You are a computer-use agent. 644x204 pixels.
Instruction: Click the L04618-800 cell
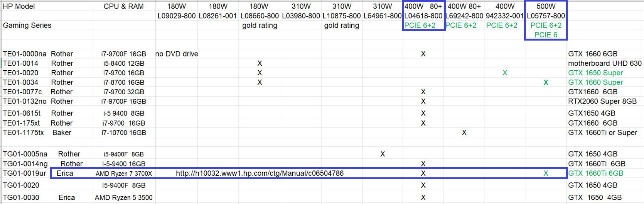click(x=423, y=16)
